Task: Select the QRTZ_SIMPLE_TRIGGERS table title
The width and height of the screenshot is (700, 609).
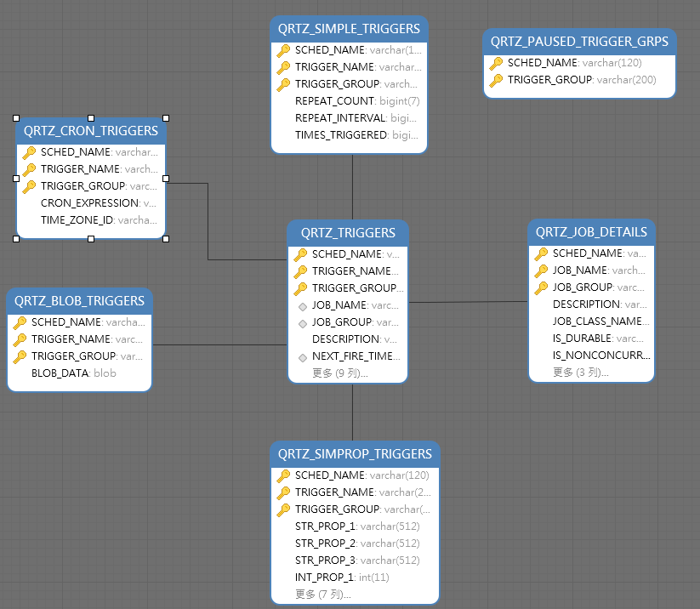Action: click(x=349, y=29)
